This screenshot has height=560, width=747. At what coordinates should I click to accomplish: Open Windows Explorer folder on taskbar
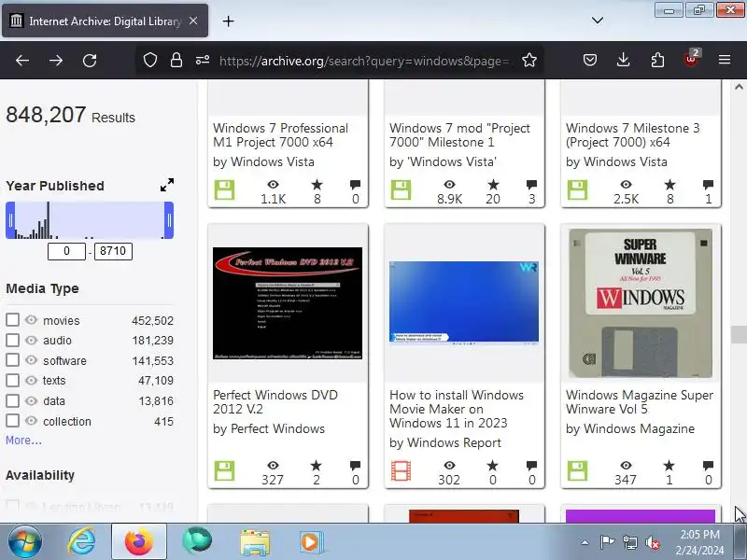[x=254, y=542]
